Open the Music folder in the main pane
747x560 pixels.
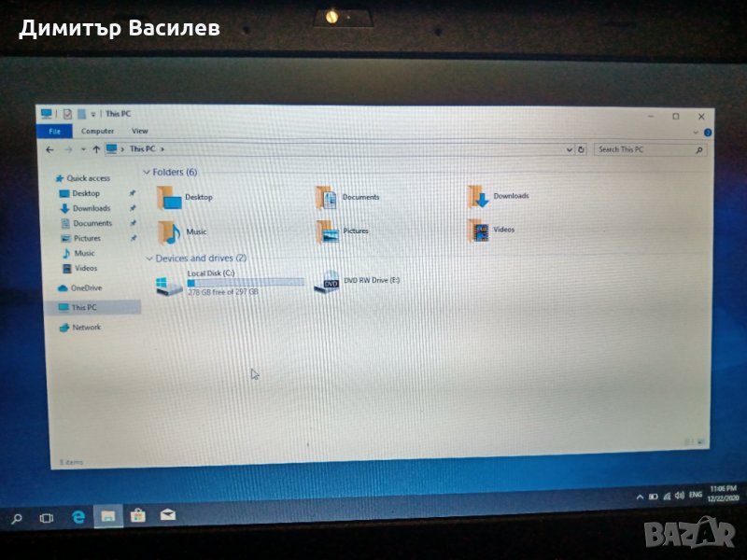click(169, 231)
